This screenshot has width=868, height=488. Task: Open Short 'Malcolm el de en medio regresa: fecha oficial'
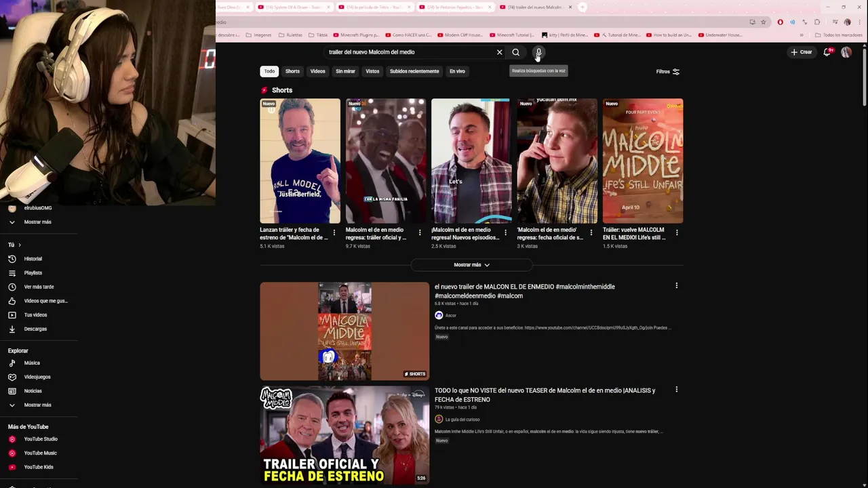(x=557, y=161)
